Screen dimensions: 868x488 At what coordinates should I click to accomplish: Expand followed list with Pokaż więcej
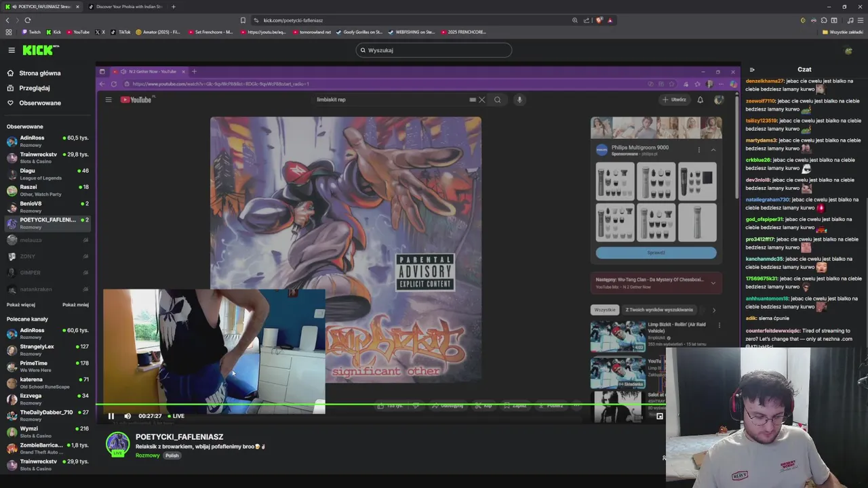pos(21,305)
